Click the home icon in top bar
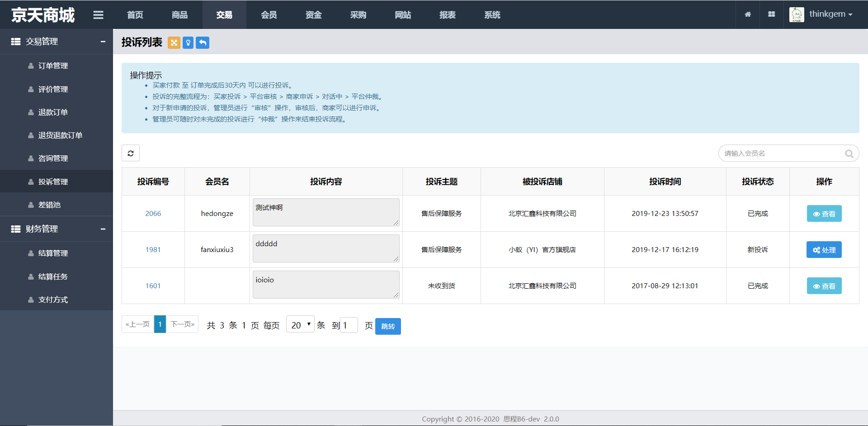The height and width of the screenshot is (426, 868). [748, 14]
